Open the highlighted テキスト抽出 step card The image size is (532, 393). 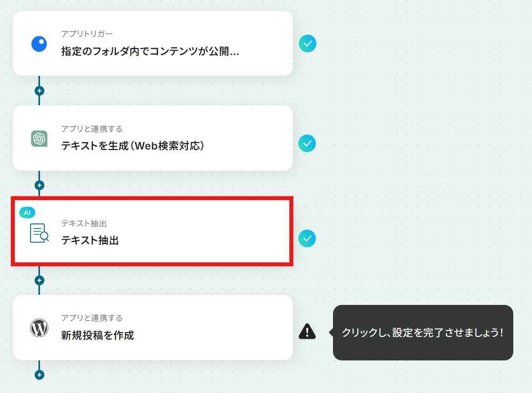coord(152,231)
